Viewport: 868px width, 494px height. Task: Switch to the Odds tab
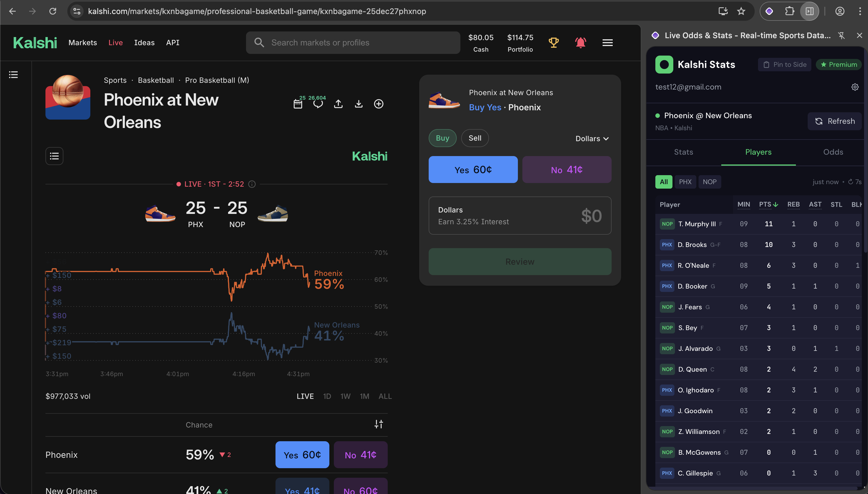point(833,152)
